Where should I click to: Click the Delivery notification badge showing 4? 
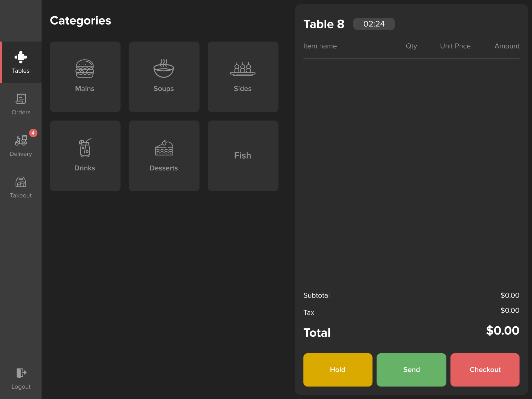[x=33, y=133]
